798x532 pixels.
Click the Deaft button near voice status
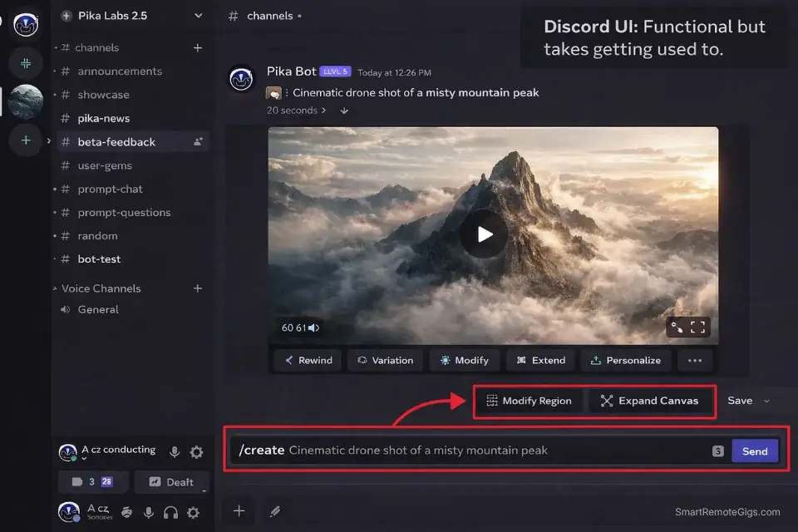point(172,482)
